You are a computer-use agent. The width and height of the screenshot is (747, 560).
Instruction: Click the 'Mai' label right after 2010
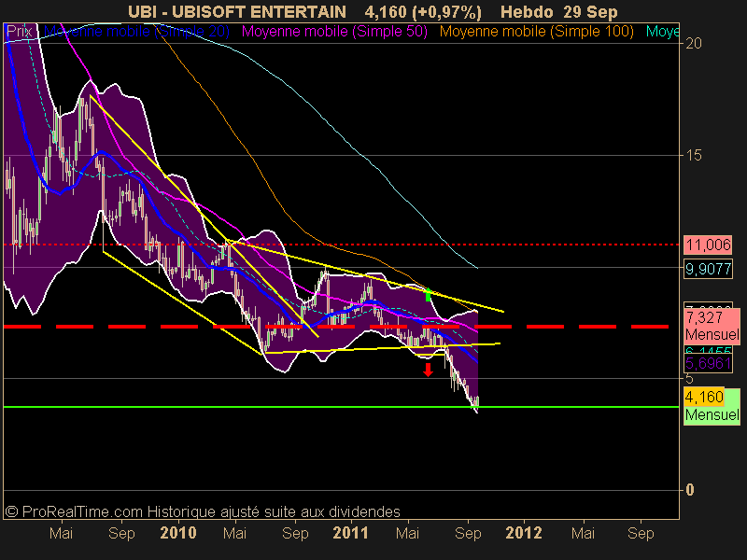235,533
